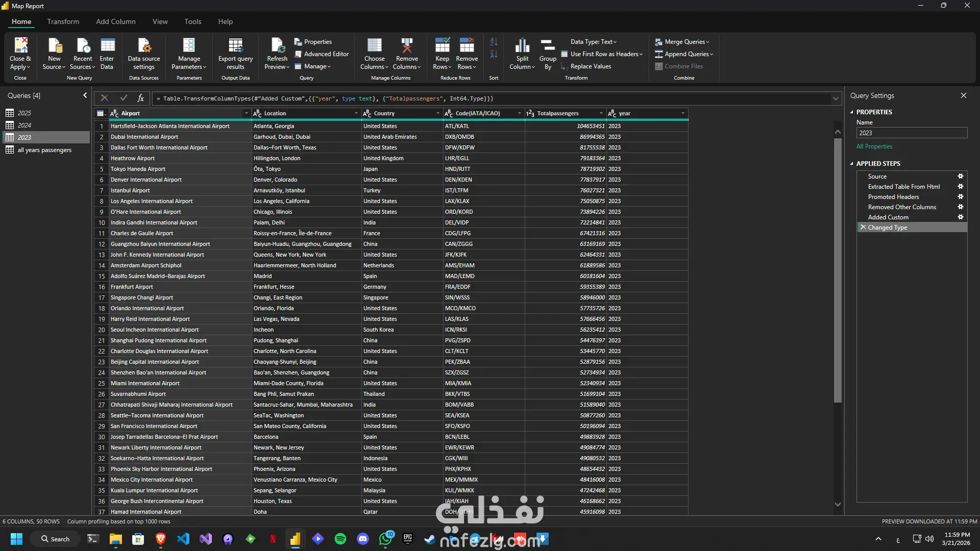Image resolution: width=980 pixels, height=551 pixels.
Task: Open the Add Column tab
Action: click(x=115, y=21)
